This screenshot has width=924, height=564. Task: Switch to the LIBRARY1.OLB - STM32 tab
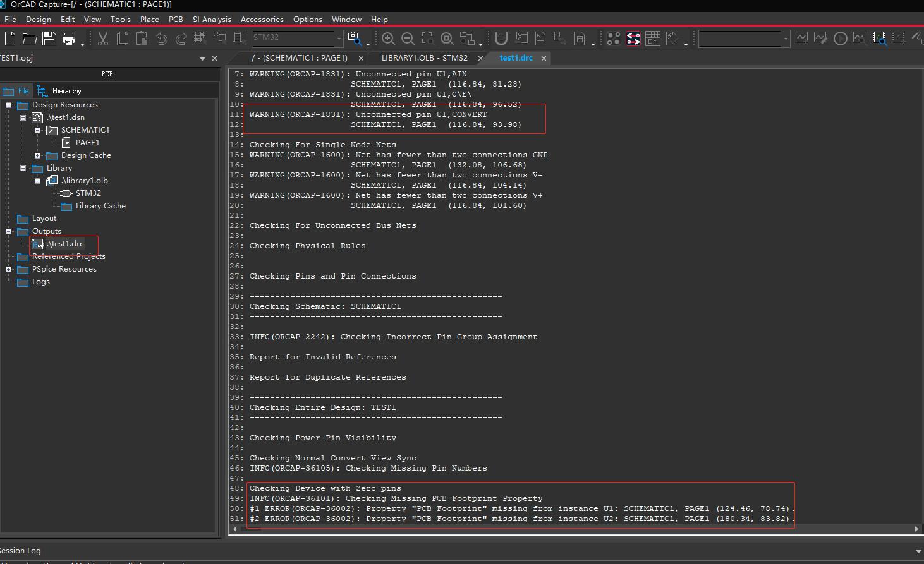click(425, 57)
